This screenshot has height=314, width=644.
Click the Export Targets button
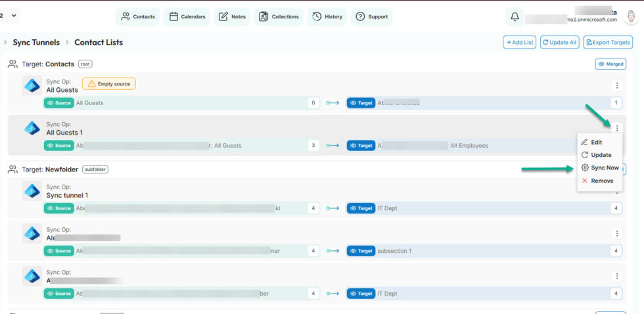tap(608, 42)
